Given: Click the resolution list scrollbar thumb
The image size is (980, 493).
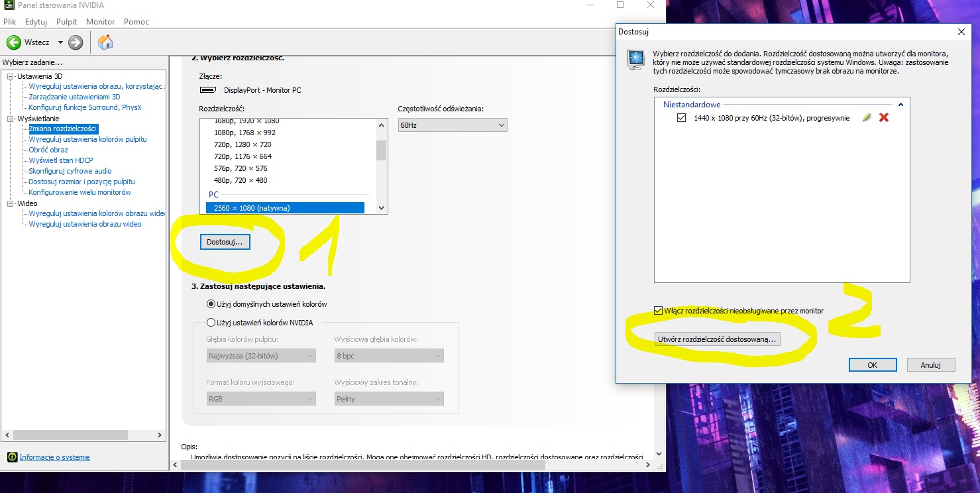Looking at the screenshot, I should click(x=381, y=150).
